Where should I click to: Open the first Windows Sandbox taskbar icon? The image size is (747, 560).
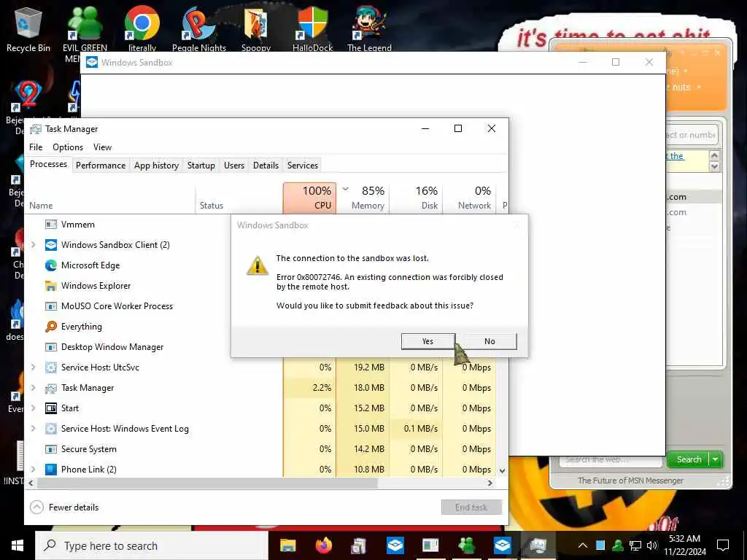coord(395,545)
